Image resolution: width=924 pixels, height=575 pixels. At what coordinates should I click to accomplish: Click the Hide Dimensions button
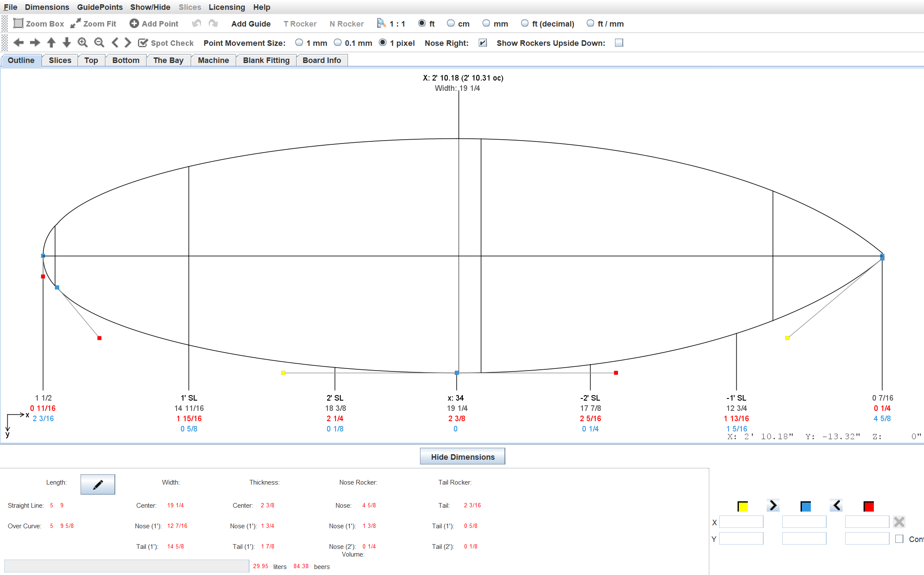pos(462,457)
